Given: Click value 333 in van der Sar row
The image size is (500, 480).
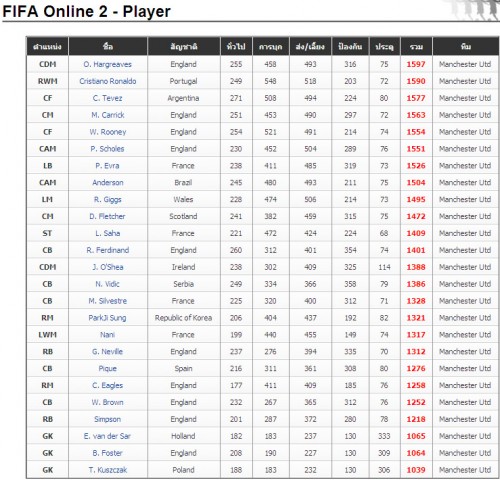Looking at the screenshot, I should click(x=384, y=436).
